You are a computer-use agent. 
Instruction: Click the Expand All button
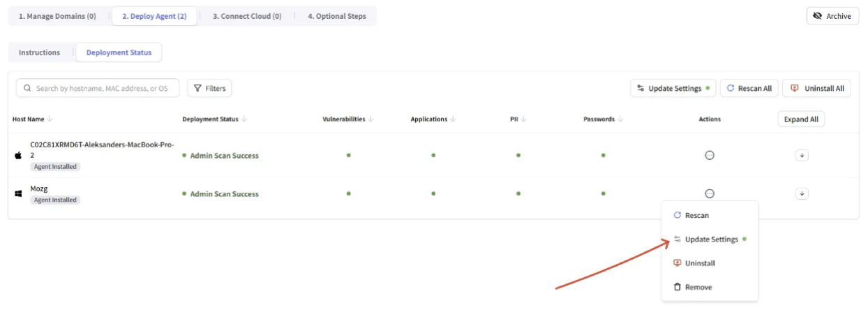click(x=801, y=119)
